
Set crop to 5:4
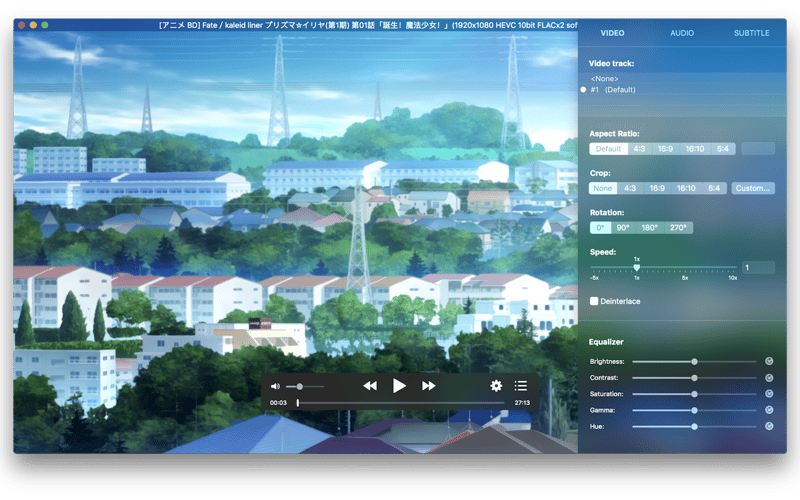(x=714, y=188)
